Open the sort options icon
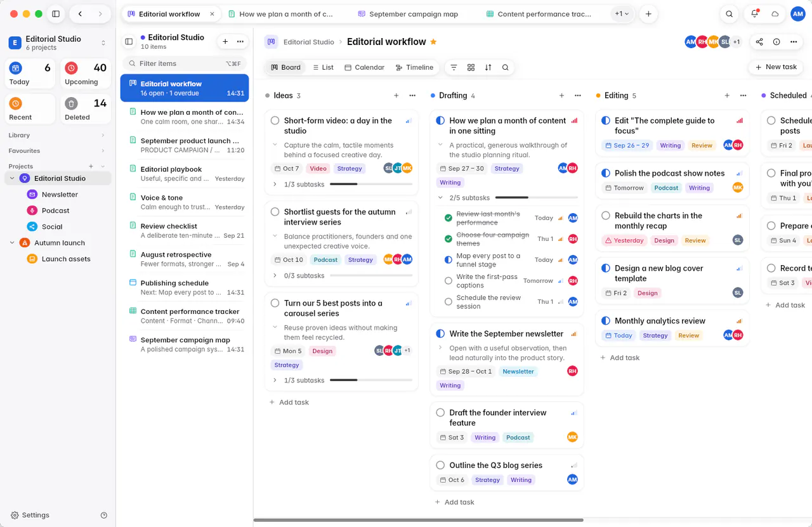This screenshot has height=527, width=812. [x=488, y=67]
